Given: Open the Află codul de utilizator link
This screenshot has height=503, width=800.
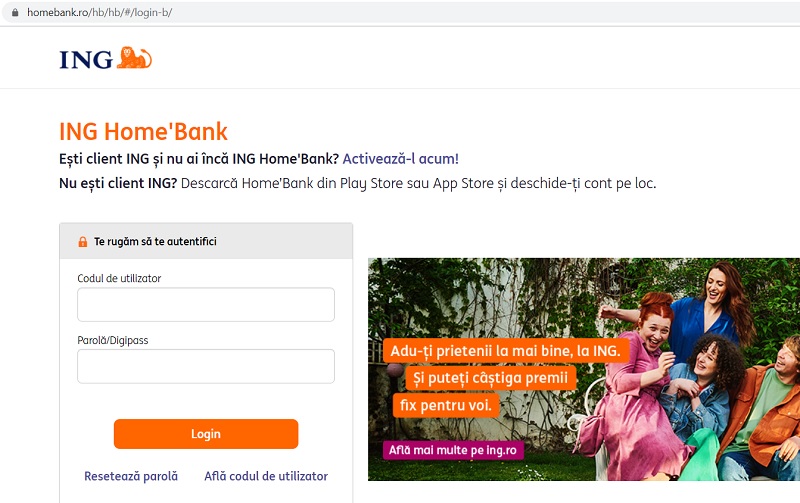Looking at the screenshot, I should pyautogui.click(x=266, y=476).
